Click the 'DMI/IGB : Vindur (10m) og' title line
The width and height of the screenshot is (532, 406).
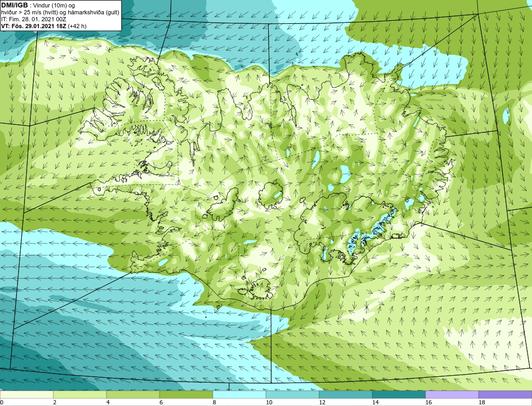click(38, 5)
